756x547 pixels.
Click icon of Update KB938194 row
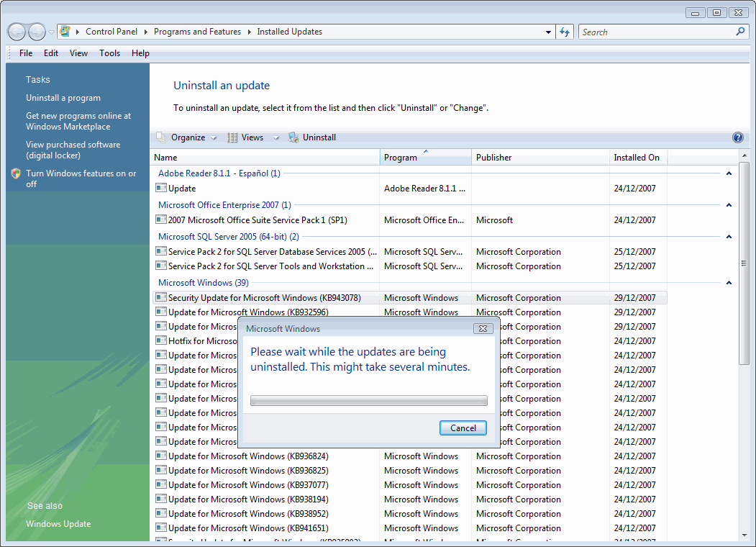click(x=161, y=499)
